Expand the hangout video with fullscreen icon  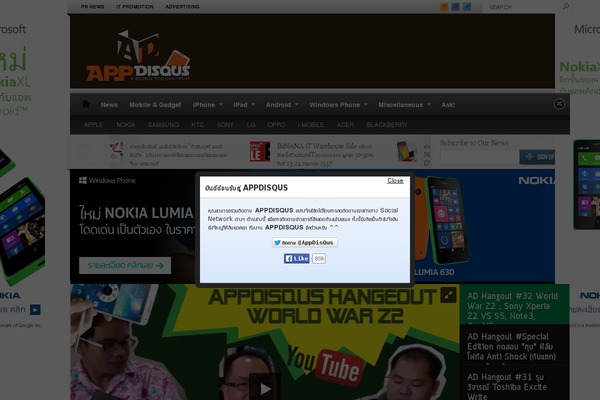448,295
